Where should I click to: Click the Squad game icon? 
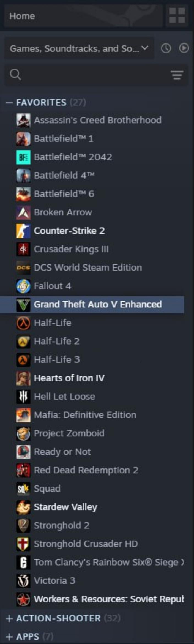point(23,489)
